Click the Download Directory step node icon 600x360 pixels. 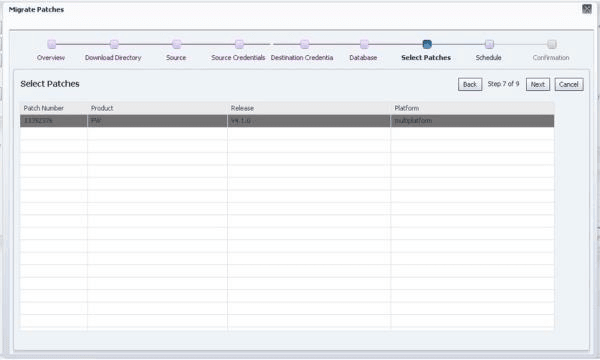[114, 44]
